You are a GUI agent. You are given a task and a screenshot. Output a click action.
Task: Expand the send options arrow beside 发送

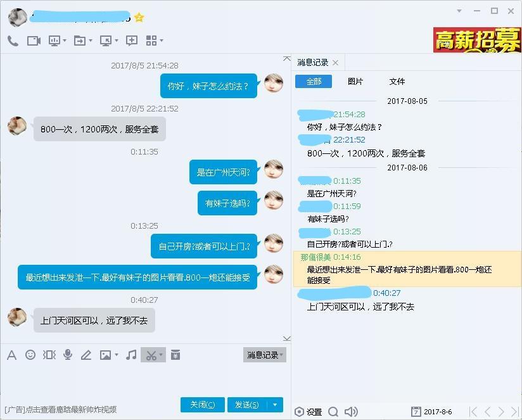pyautogui.click(x=275, y=405)
